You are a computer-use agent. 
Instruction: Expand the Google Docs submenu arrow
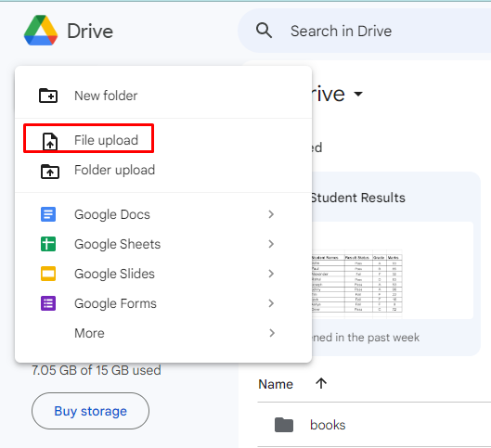pyautogui.click(x=271, y=214)
